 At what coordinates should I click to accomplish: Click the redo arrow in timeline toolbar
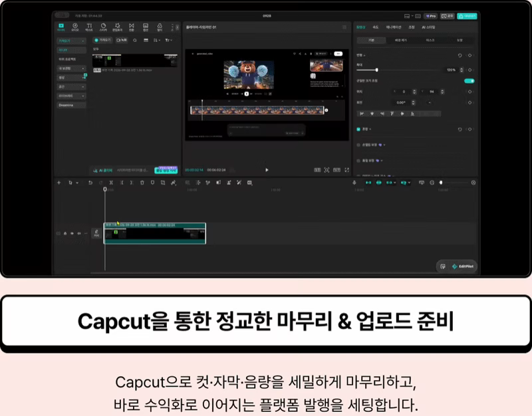[100, 183]
